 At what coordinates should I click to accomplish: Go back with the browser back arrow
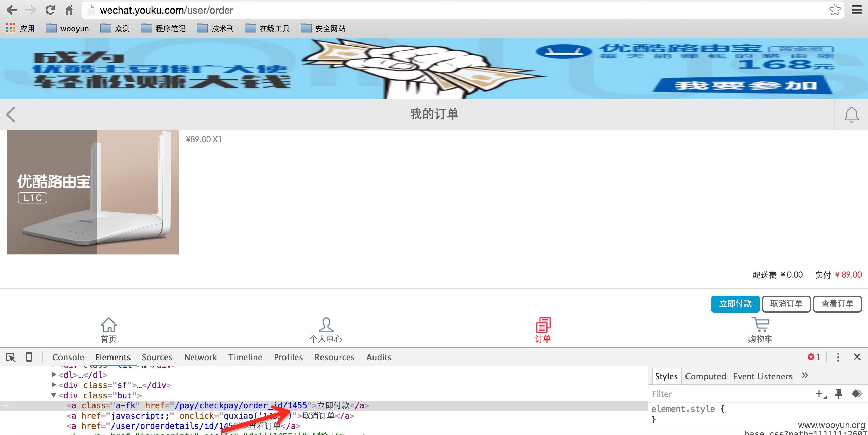pos(12,10)
